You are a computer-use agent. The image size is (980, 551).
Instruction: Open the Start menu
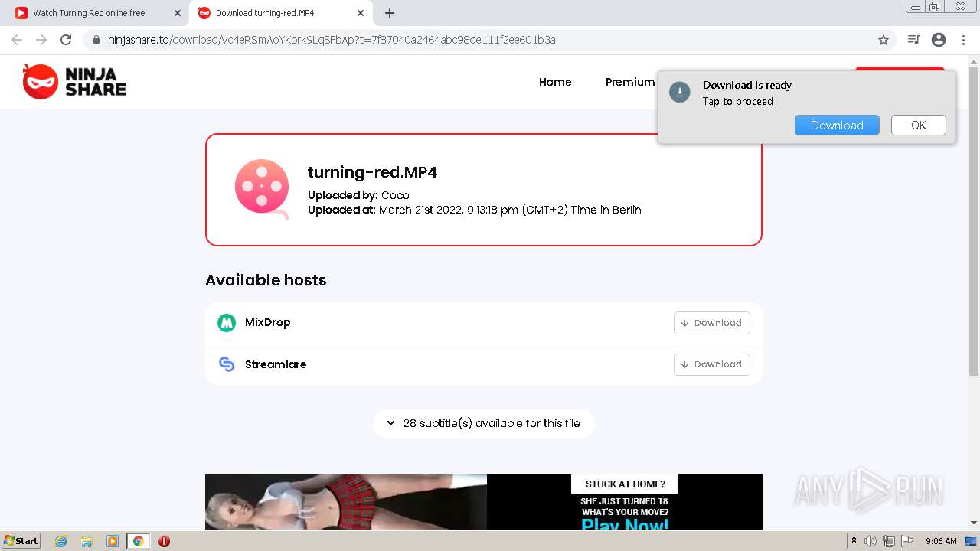tap(21, 541)
